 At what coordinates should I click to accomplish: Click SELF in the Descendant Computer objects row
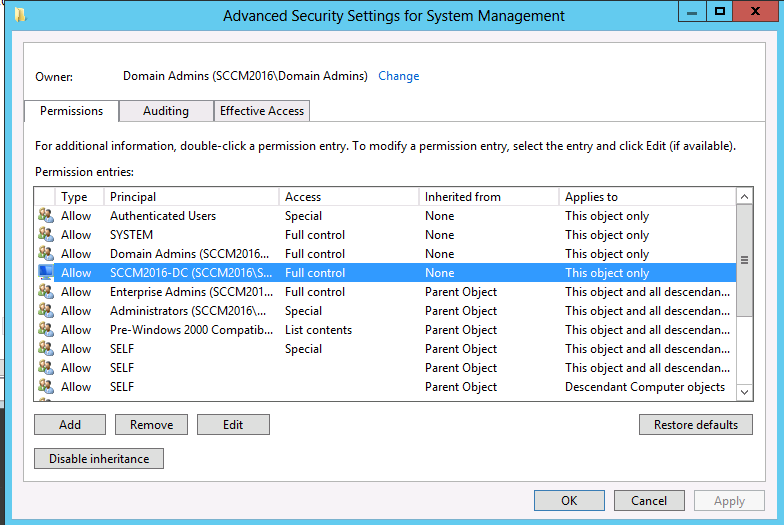(x=122, y=387)
